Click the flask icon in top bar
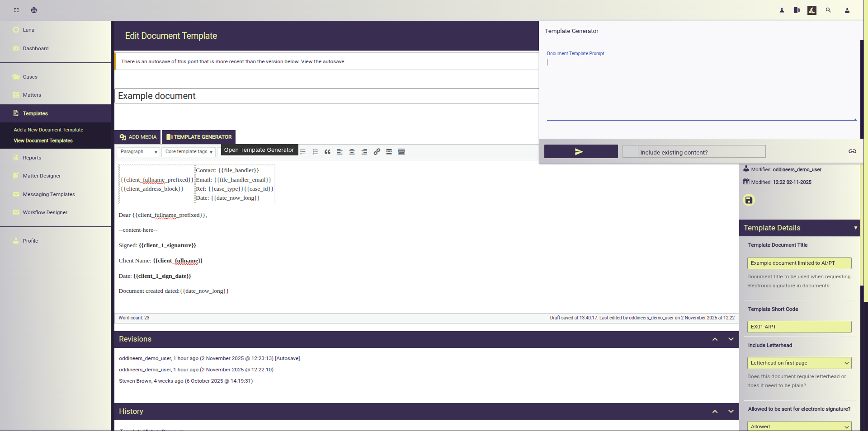868x431 pixels. [x=782, y=10]
